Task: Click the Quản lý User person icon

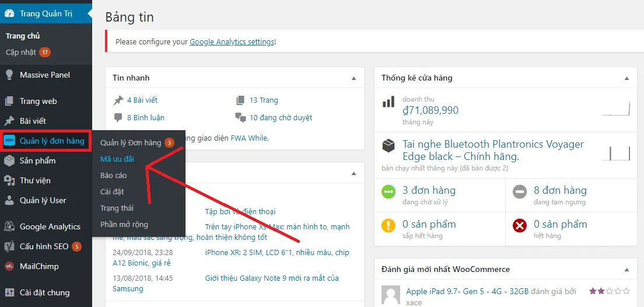Action: [x=9, y=200]
